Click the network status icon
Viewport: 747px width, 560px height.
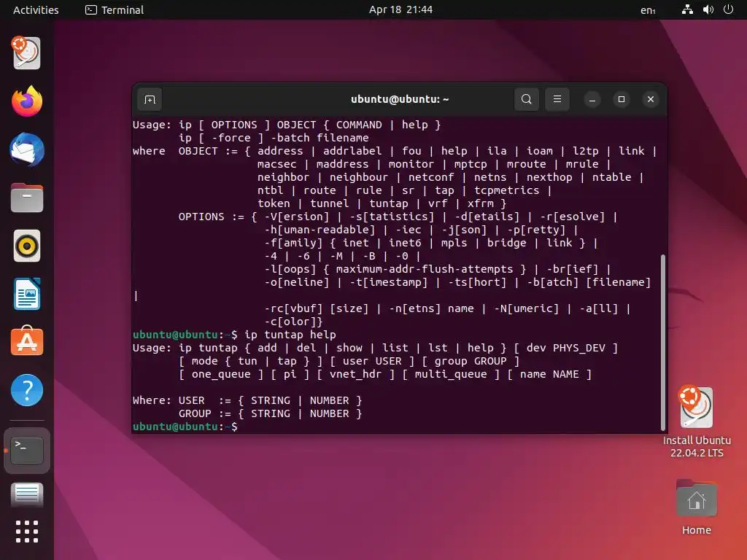click(x=687, y=9)
